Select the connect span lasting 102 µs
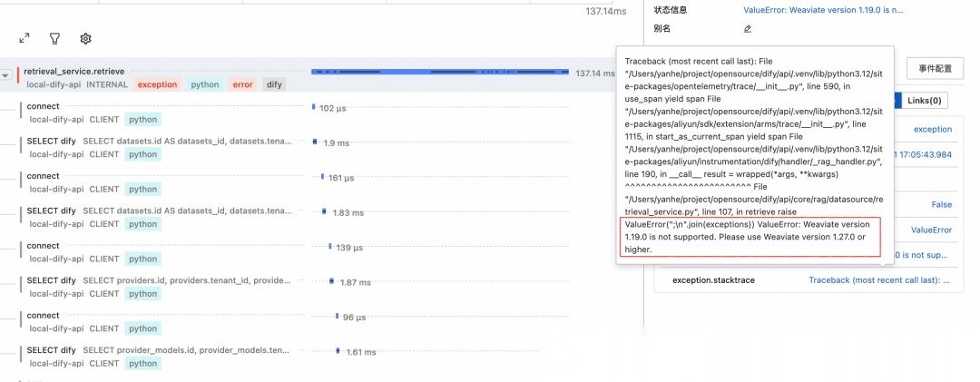The height and width of the screenshot is (382, 980). point(44,106)
